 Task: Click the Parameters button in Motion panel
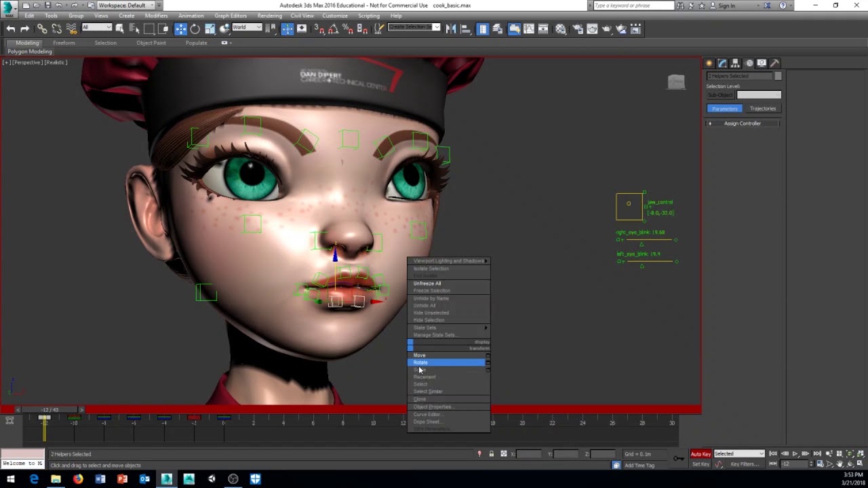724,108
